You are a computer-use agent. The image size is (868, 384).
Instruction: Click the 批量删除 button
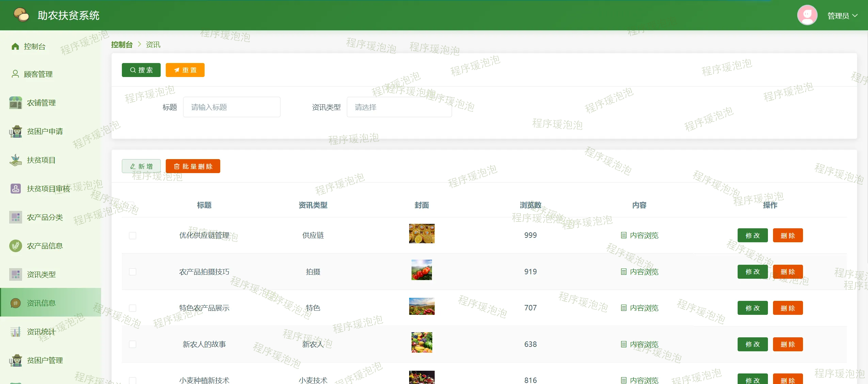coord(193,166)
